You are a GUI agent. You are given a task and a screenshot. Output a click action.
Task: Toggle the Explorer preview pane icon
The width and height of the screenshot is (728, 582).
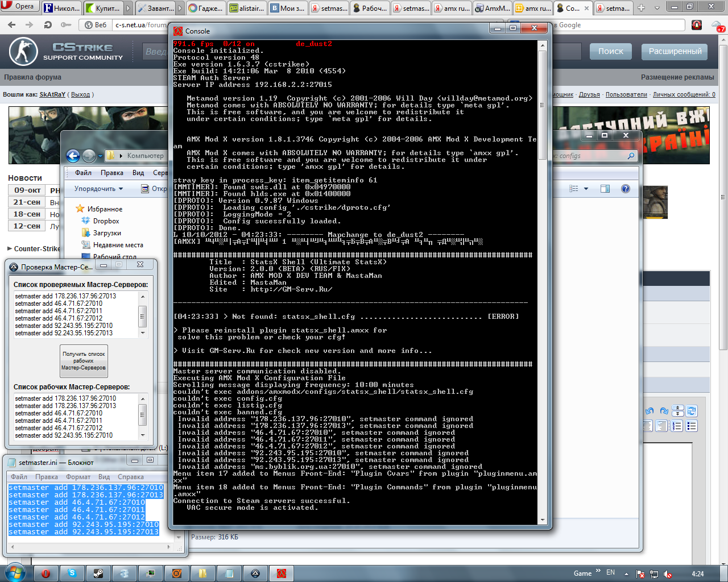pos(605,189)
